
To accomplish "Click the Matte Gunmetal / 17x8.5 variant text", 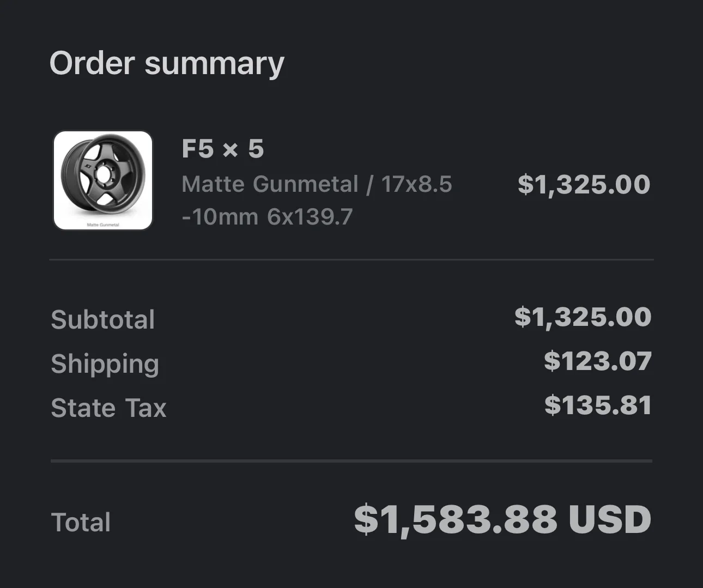I will [317, 184].
